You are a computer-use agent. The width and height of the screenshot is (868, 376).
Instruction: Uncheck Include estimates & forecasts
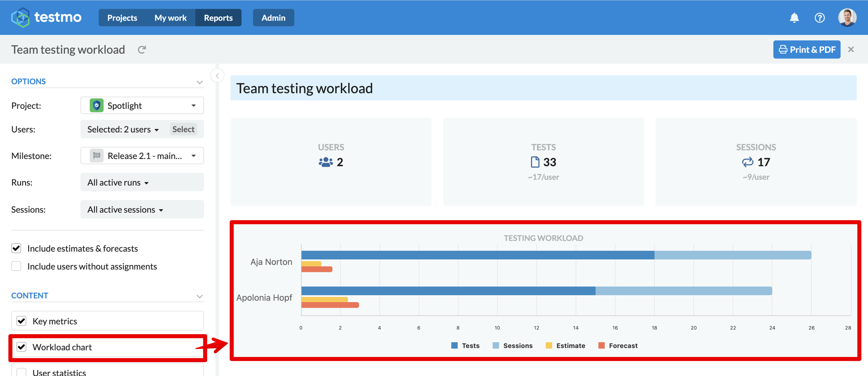point(16,248)
